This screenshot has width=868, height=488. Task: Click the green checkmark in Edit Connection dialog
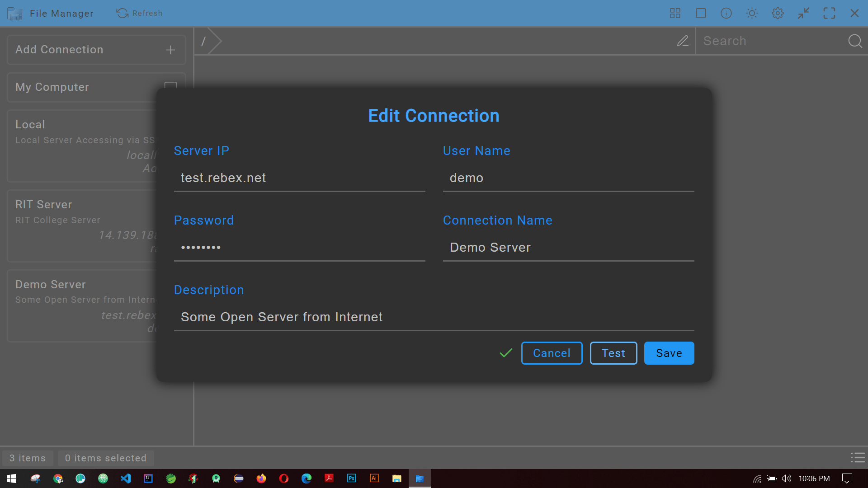click(505, 353)
